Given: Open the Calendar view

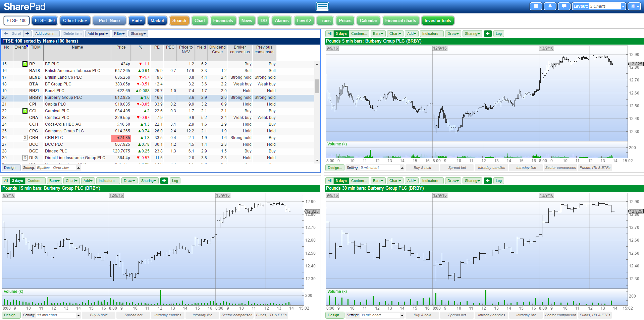Looking at the screenshot, I should [368, 20].
